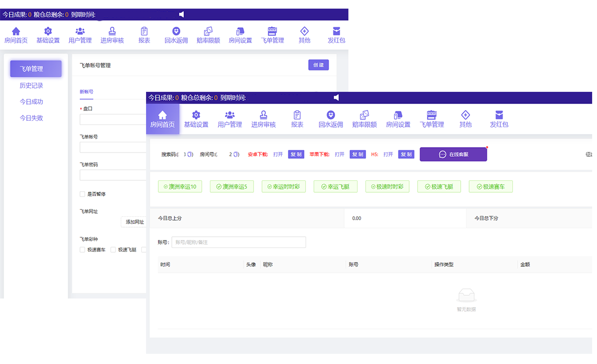Check the 极速赛车 checkbox under 飞单彩种

82,250
